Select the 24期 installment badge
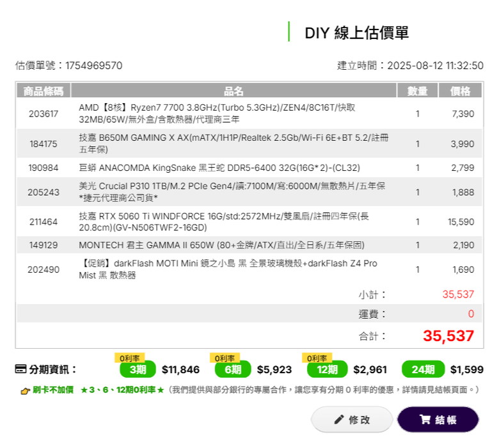This screenshot has width=499, height=448. 423,369
